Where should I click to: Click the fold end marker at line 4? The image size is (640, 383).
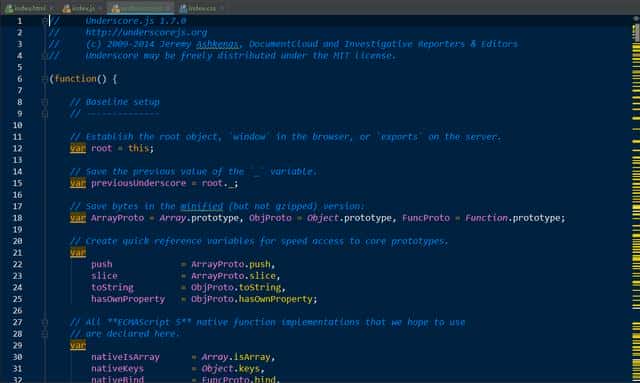click(45, 56)
